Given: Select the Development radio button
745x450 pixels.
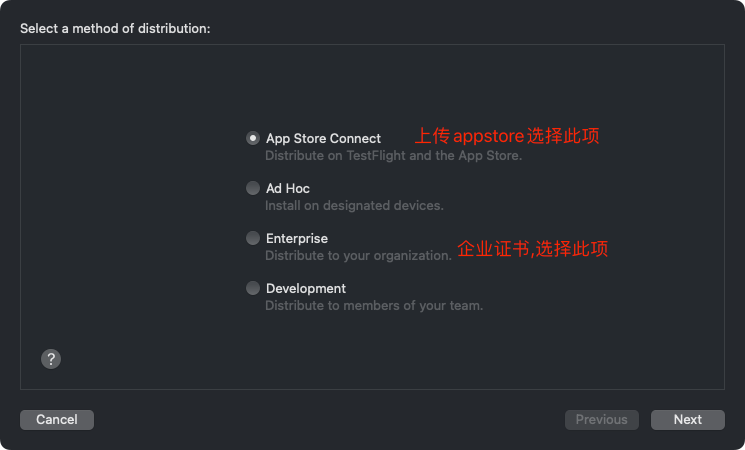Looking at the screenshot, I should (x=253, y=288).
